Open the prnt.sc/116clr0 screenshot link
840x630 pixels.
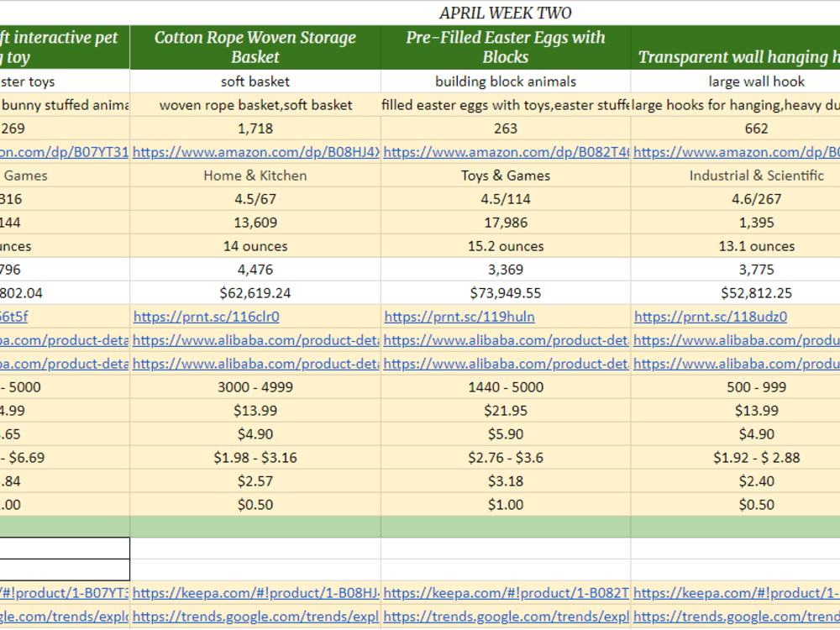click(207, 317)
